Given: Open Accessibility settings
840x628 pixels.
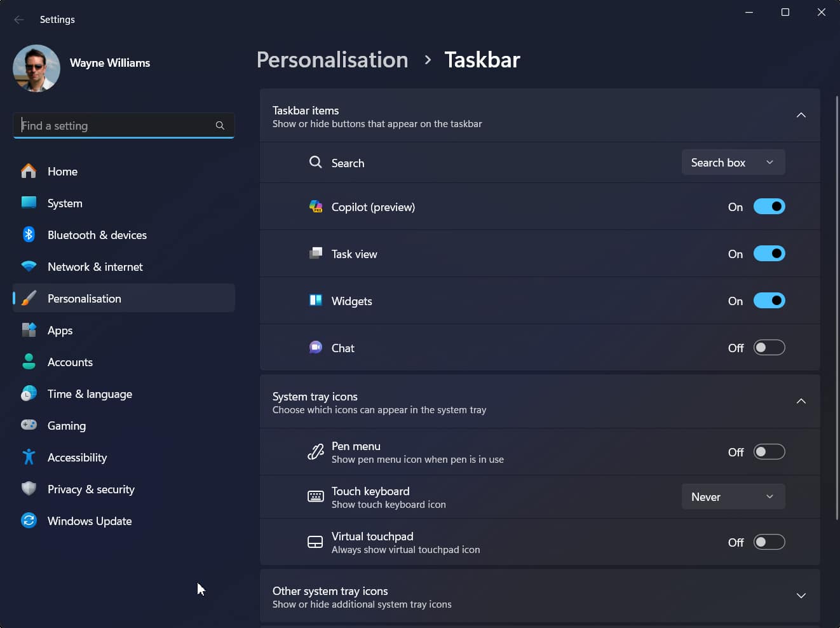Looking at the screenshot, I should [x=77, y=457].
